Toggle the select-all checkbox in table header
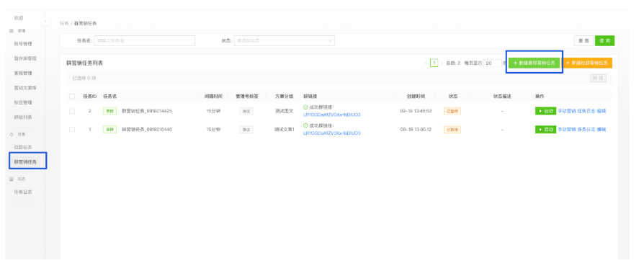644x271 pixels. click(72, 97)
